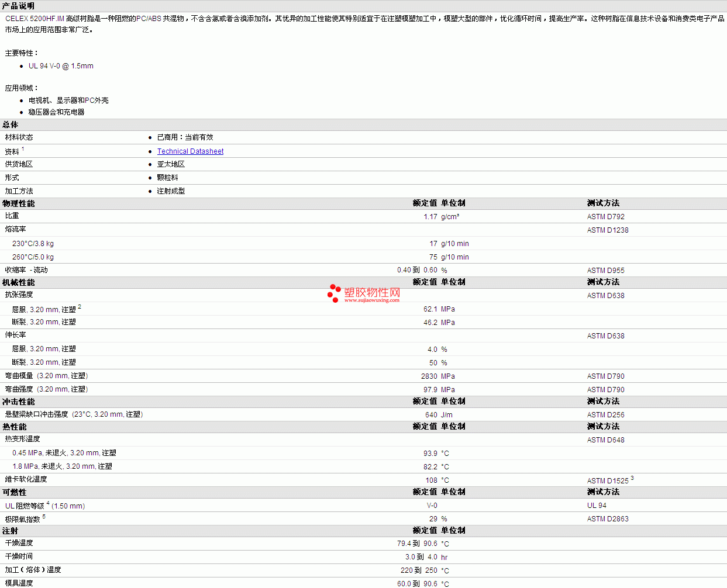Click the 可燃性 section heading

coord(14,492)
